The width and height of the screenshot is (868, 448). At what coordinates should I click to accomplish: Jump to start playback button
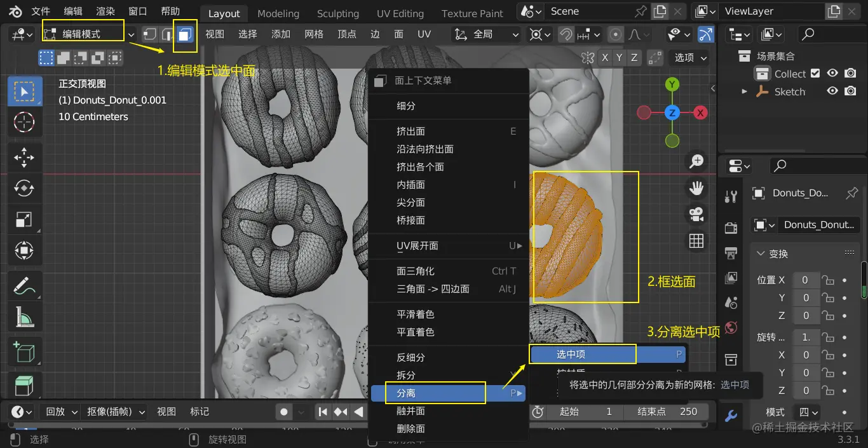click(x=323, y=412)
